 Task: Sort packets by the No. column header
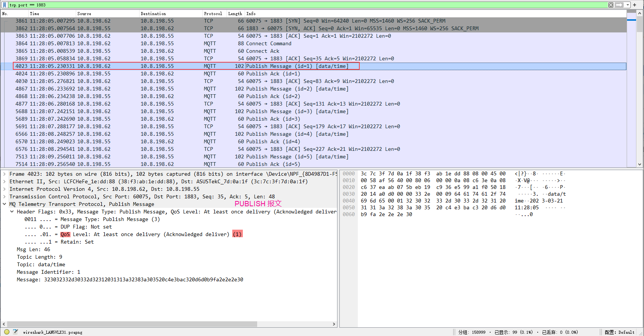14,14
